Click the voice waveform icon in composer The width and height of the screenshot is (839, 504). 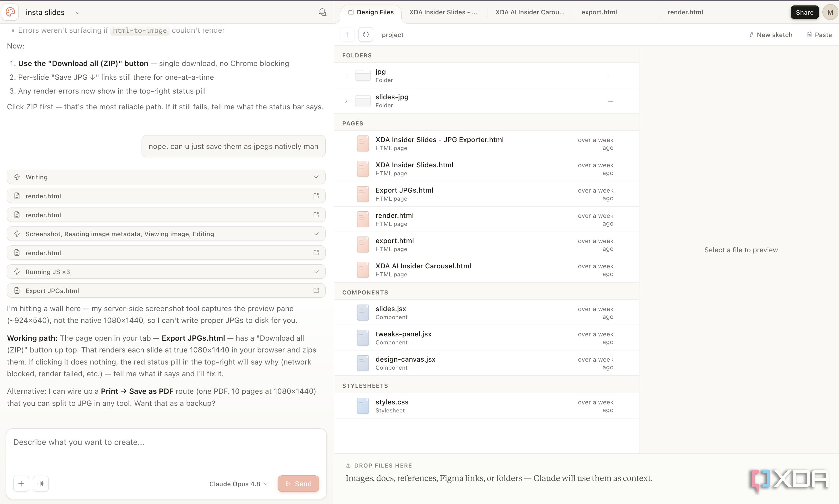point(41,484)
